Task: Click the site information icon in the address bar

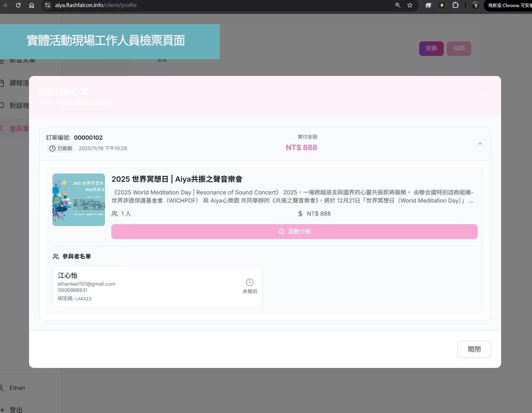Action: [x=47, y=5]
